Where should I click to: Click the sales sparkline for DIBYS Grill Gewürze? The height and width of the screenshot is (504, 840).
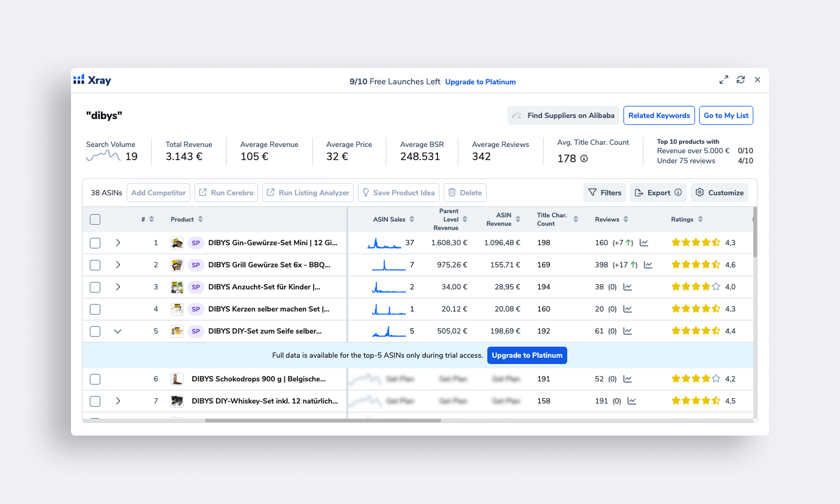point(388,265)
